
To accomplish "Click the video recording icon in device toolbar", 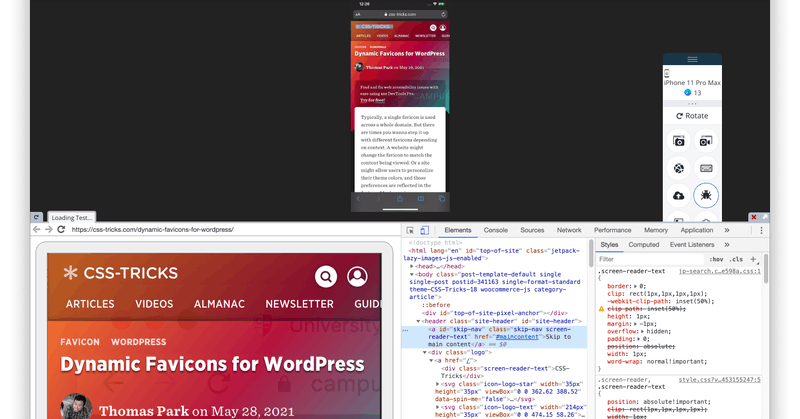I will [706, 141].
